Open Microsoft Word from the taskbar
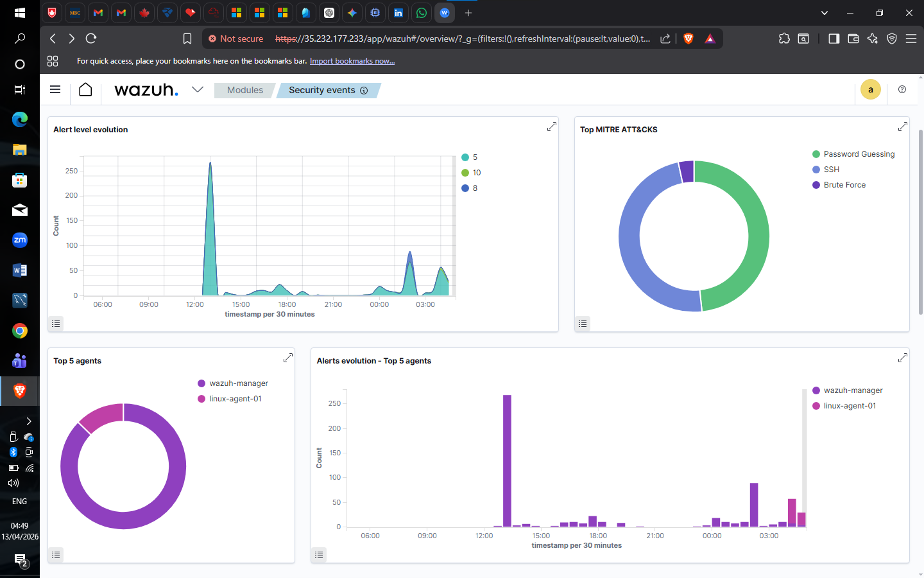Image resolution: width=924 pixels, height=578 pixels. (x=20, y=270)
